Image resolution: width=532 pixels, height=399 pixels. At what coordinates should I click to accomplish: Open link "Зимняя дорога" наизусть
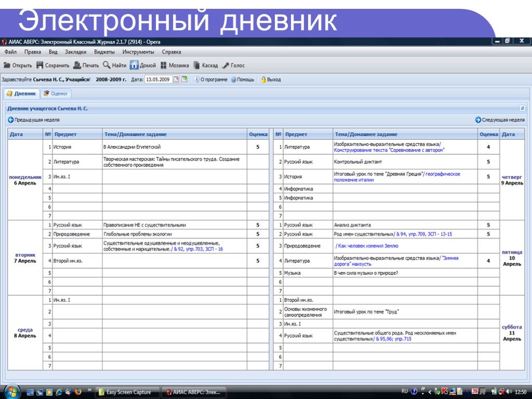click(396, 261)
